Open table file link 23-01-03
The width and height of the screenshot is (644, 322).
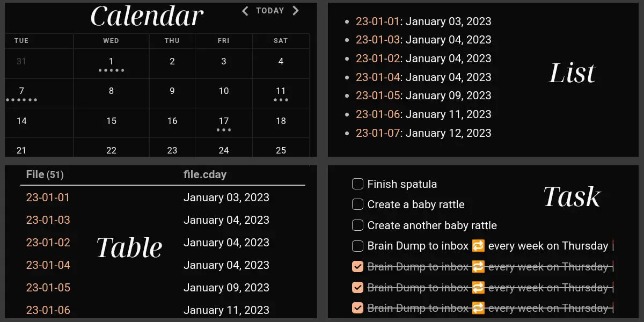click(x=48, y=220)
